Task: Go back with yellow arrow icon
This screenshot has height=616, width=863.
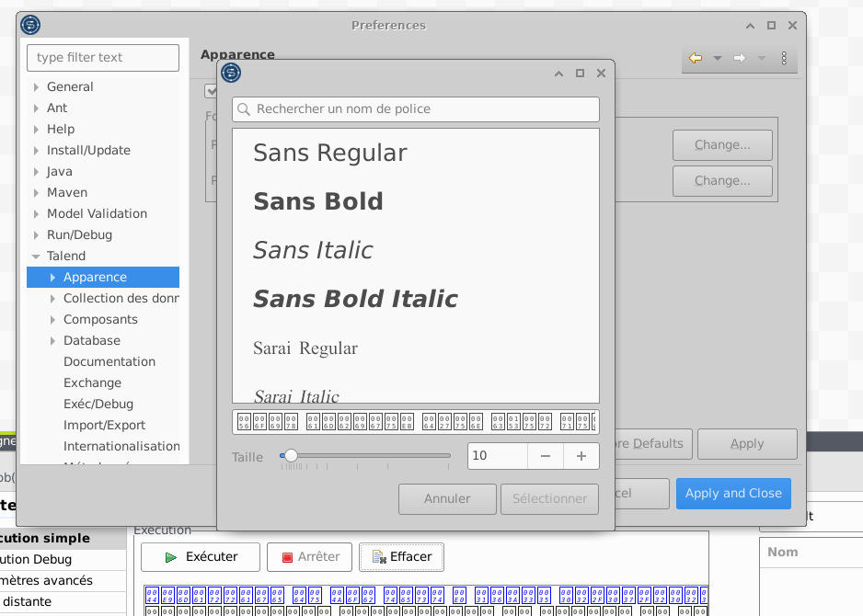Action: click(x=696, y=58)
